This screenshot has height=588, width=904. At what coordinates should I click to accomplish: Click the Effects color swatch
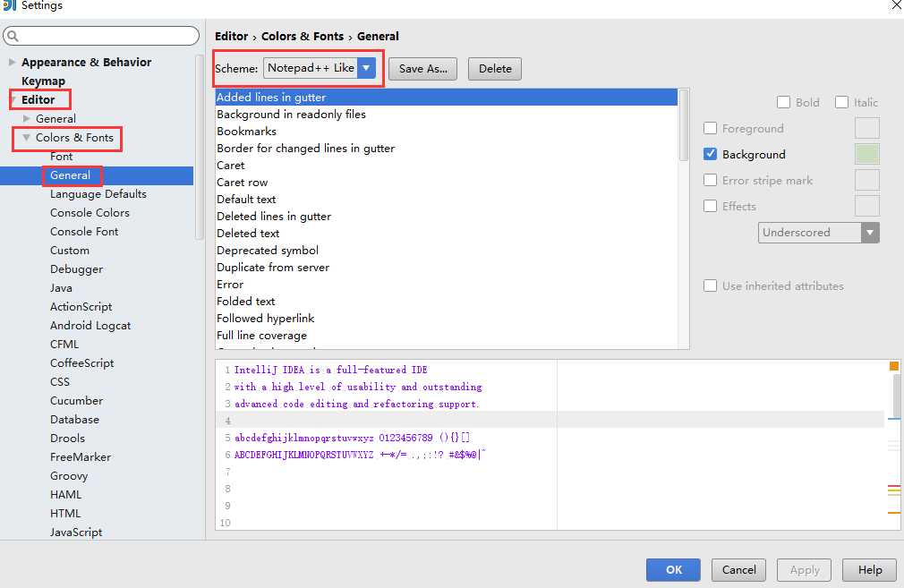click(866, 206)
